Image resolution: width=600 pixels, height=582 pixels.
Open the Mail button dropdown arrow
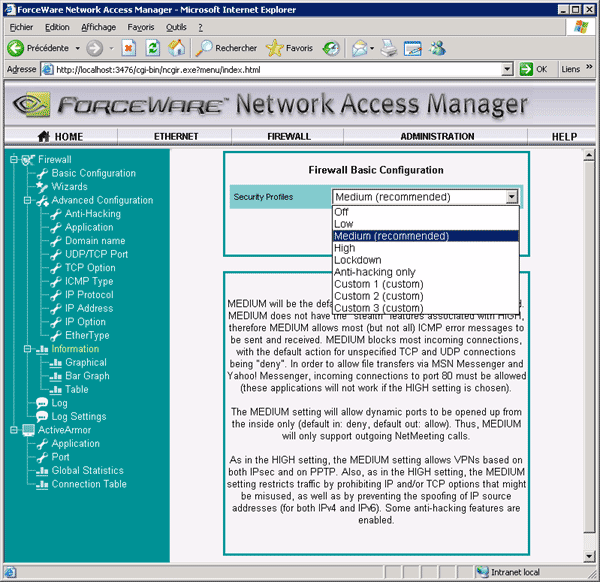coord(372,48)
